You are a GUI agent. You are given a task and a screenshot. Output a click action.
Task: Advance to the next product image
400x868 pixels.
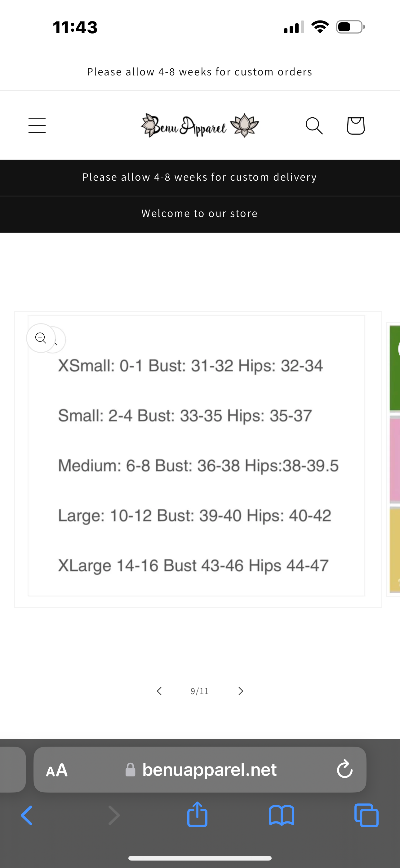240,691
